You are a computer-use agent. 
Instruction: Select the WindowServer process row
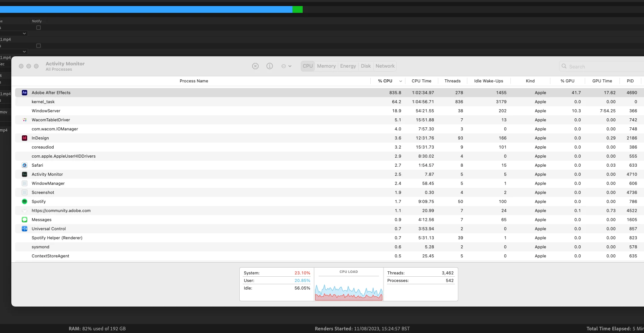[330, 111]
